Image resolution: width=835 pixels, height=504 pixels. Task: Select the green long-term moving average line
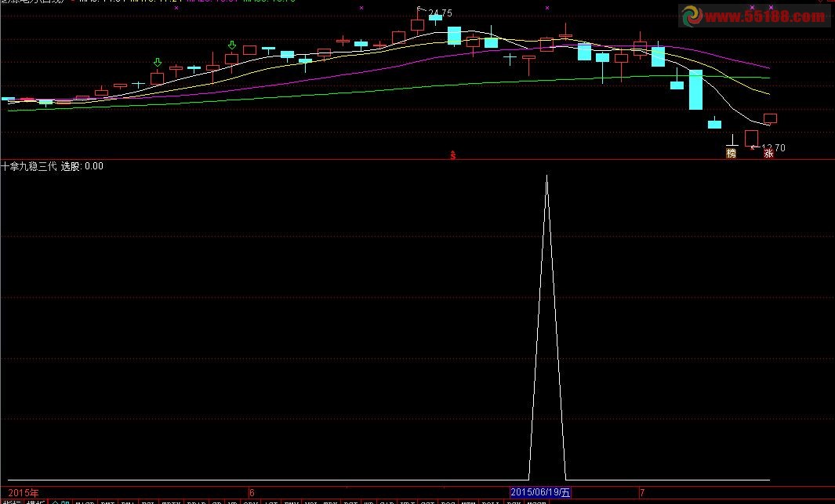[x=389, y=90]
